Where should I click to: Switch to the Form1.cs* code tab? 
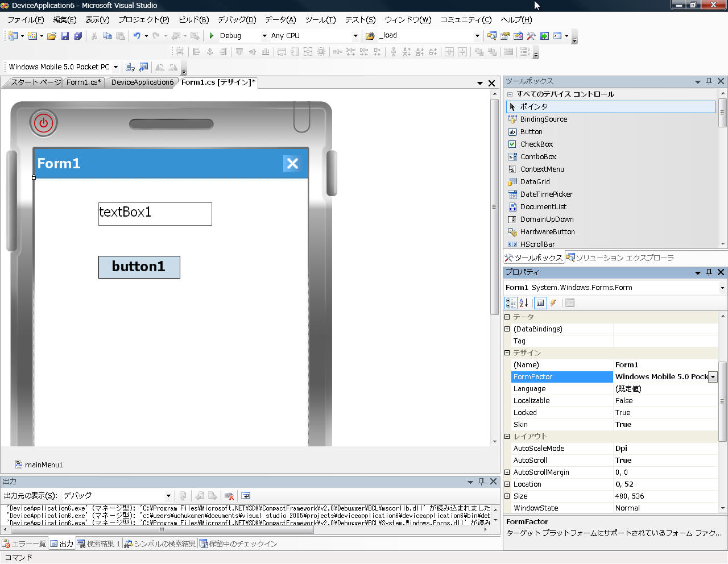click(84, 82)
